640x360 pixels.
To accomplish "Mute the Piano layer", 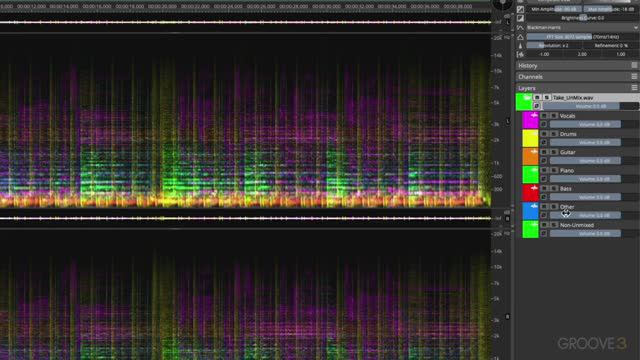I will click(x=544, y=170).
